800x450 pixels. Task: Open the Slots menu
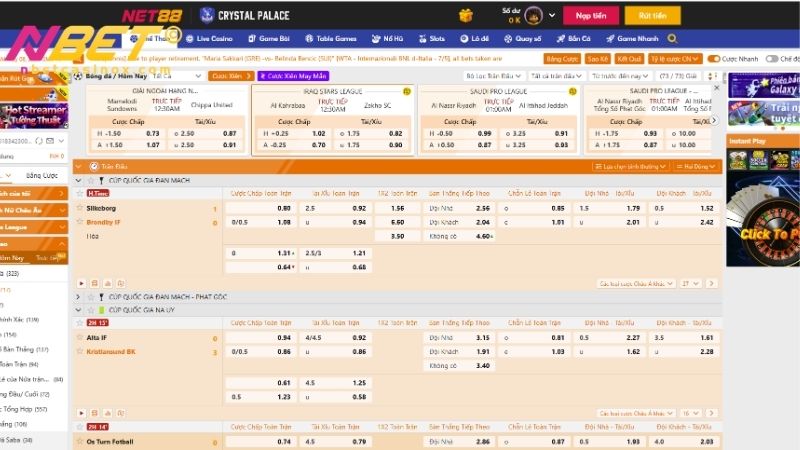tap(432, 38)
